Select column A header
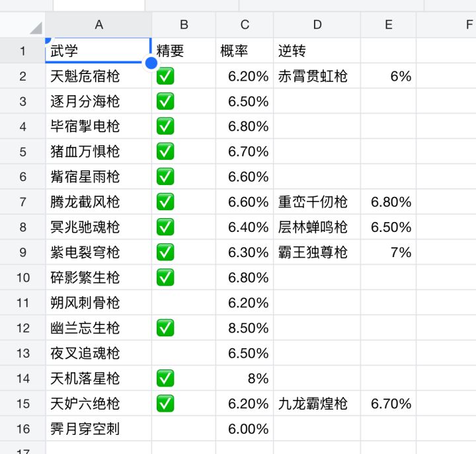The image size is (476, 454). (x=99, y=24)
